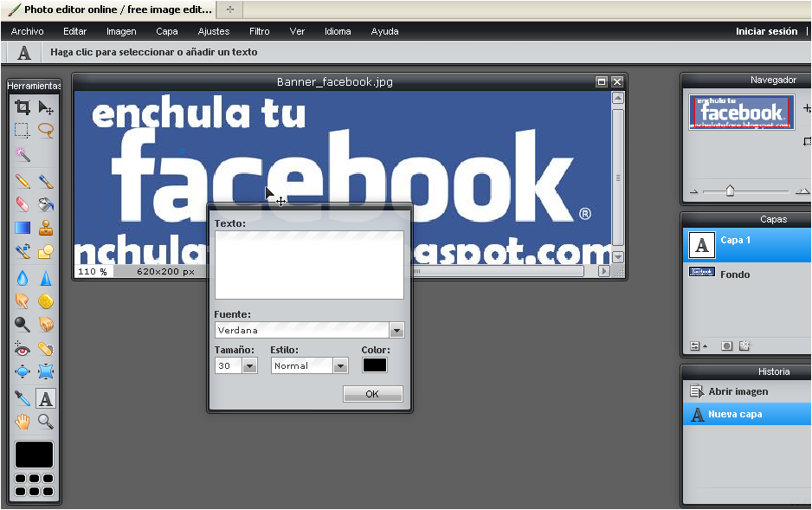
Task: Select the Crop tool
Action: pos(23,107)
